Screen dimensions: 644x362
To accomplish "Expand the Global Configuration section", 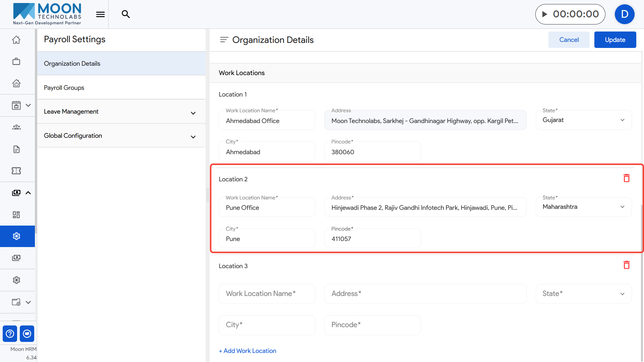I will [x=121, y=136].
